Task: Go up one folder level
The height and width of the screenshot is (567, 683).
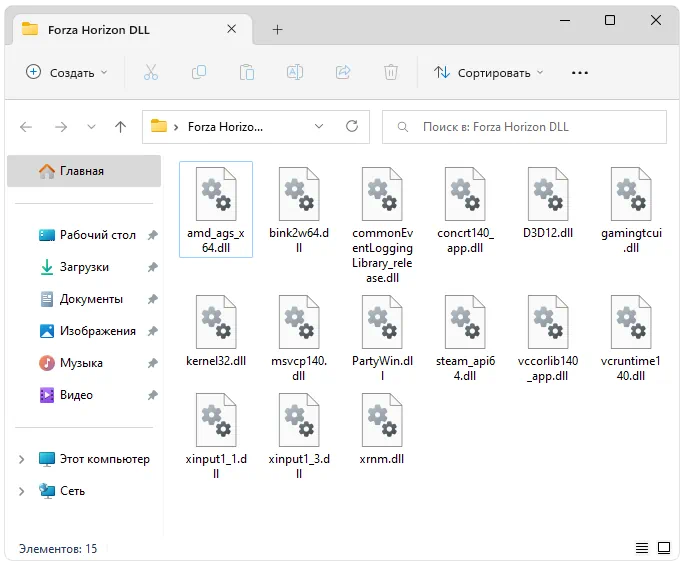Action: tap(121, 127)
